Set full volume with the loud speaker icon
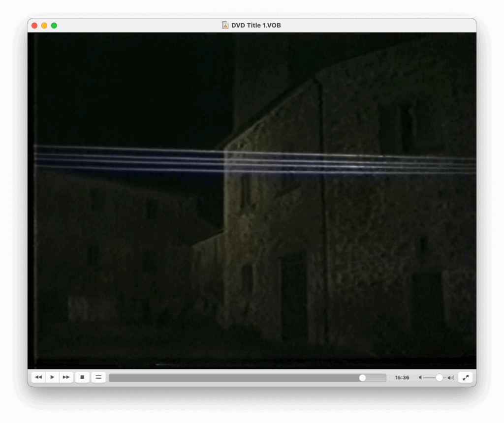 (x=450, y=378)
